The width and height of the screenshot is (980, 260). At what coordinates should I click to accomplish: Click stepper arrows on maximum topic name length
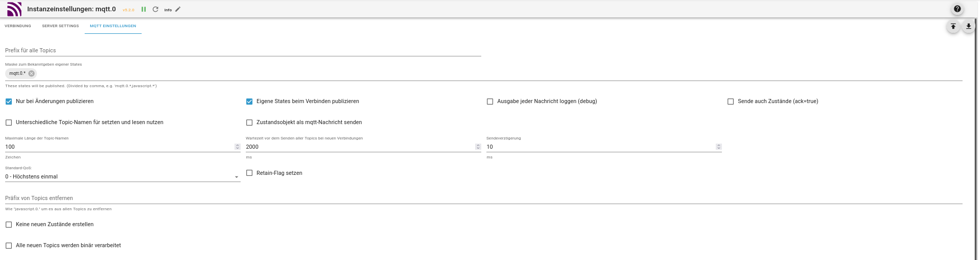(x=238, y=147)
